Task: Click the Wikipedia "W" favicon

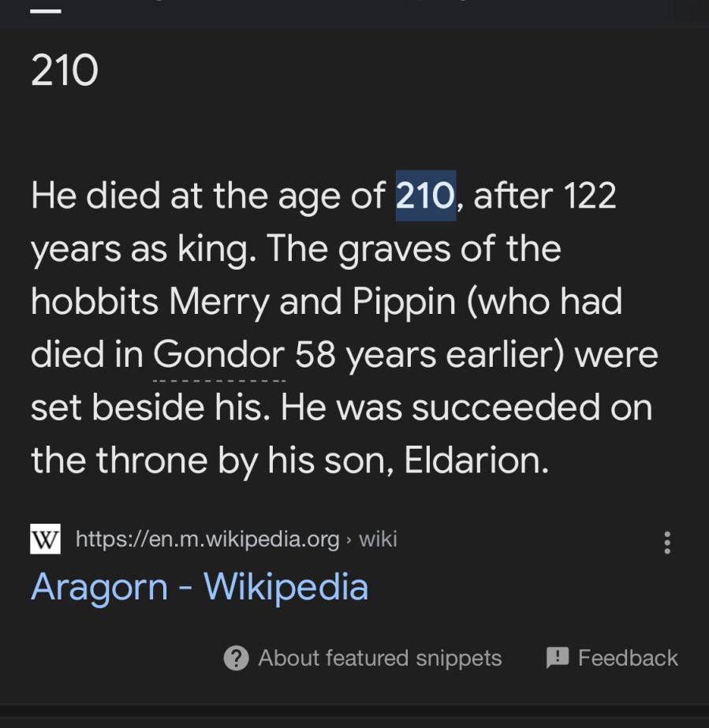Action: coord(46,539)
